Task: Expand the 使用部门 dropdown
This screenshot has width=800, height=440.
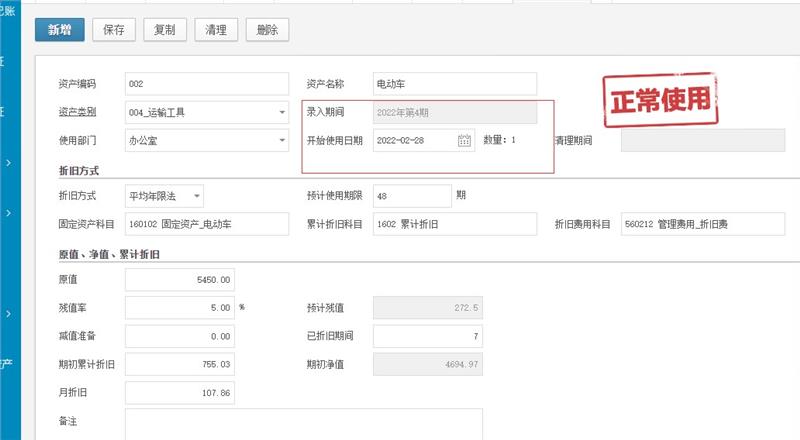Action: click(x=282, y=140)
